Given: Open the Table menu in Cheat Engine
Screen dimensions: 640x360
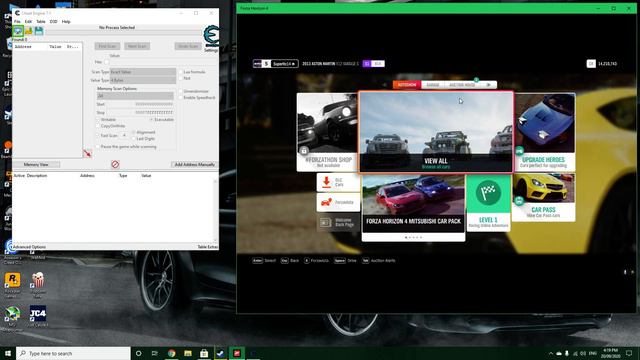Looking at the screenshot, I should tap(41, 22).
